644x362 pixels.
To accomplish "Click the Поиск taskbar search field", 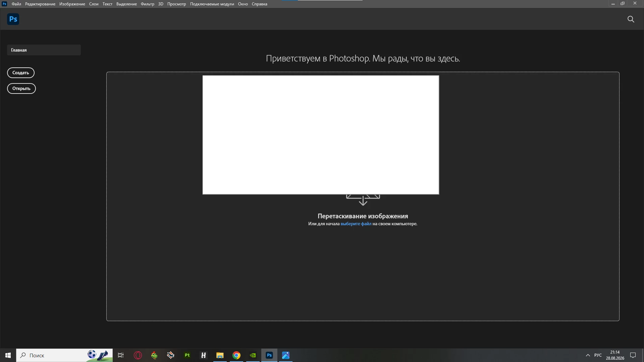I will pos(64,355).
